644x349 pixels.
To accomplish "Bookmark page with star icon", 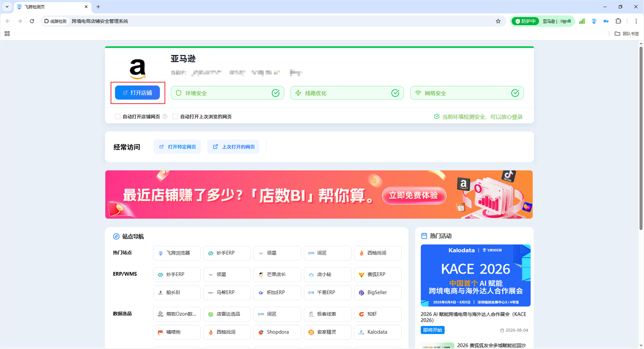I will pyautogui.click(x=498, y=21).
